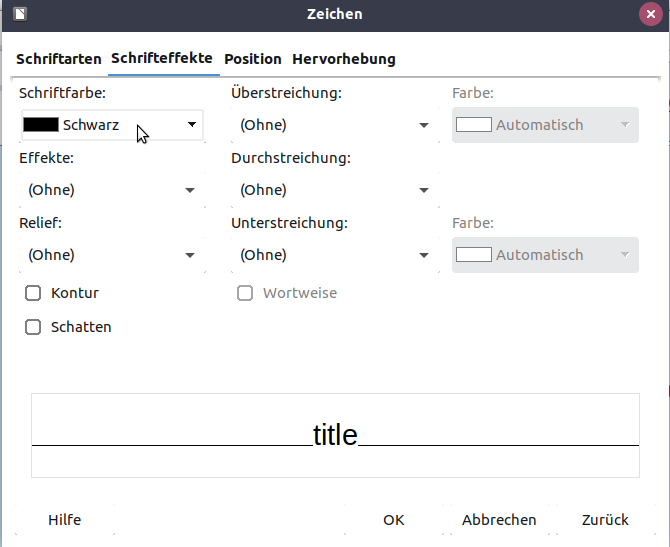
Task: Switch to the Schriftarten tab
Action: click(59, 59)
